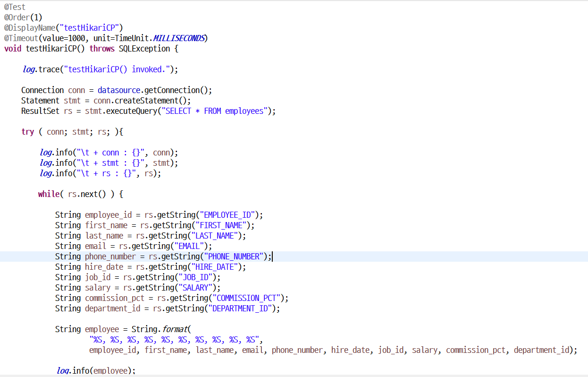Click the @Order annotation
The height and width of the screenshot is (377, 588).
17,17
